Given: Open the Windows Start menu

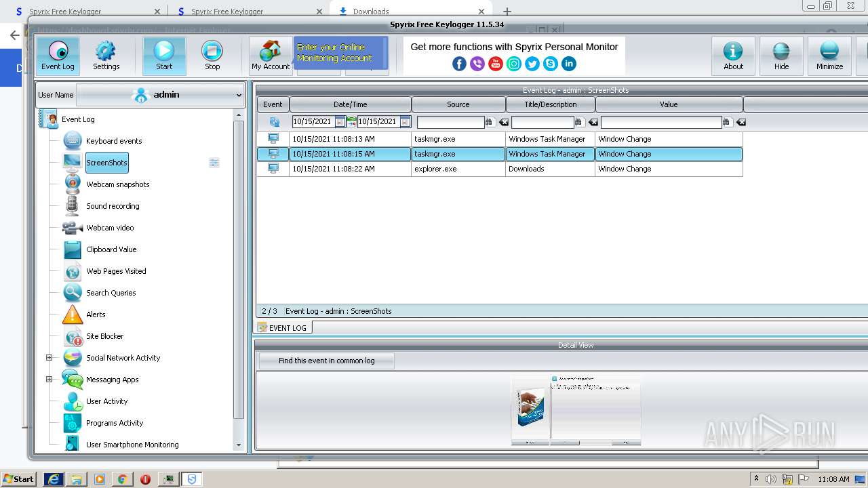Looking at the screenshot, I should pyautogui.click(x=18, y=479).
